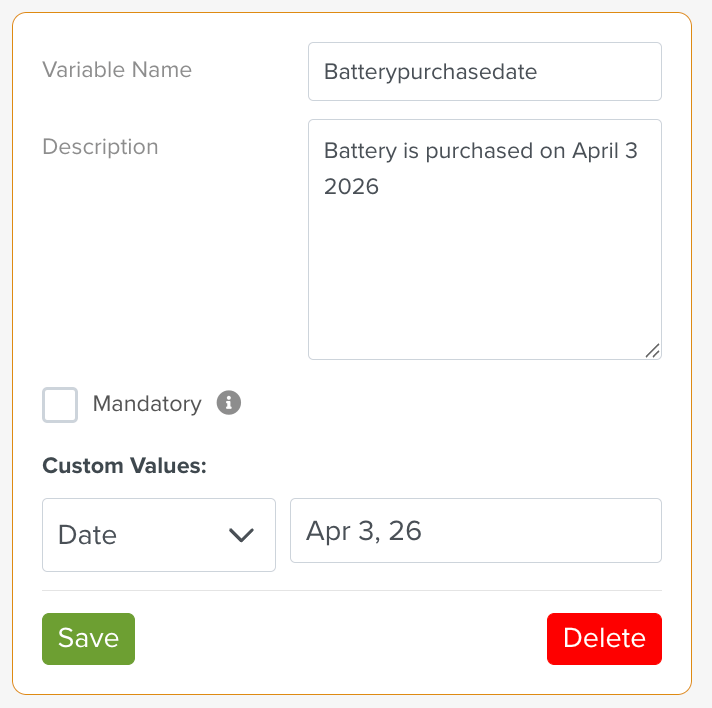Click the Mandatory label text
Screen dimensions: 712x708
pyautogui.click(x=147, y=404)
